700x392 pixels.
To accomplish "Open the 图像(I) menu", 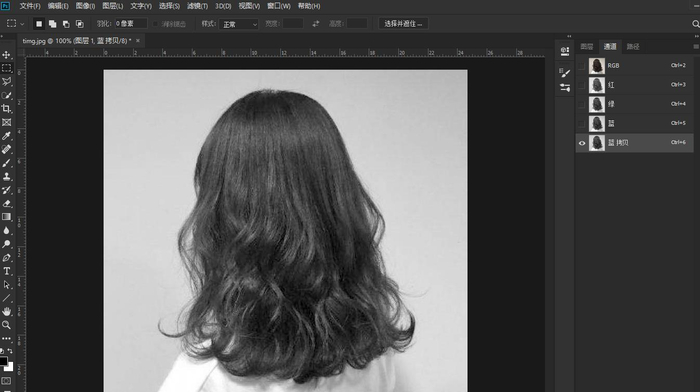I will (85, 6).
